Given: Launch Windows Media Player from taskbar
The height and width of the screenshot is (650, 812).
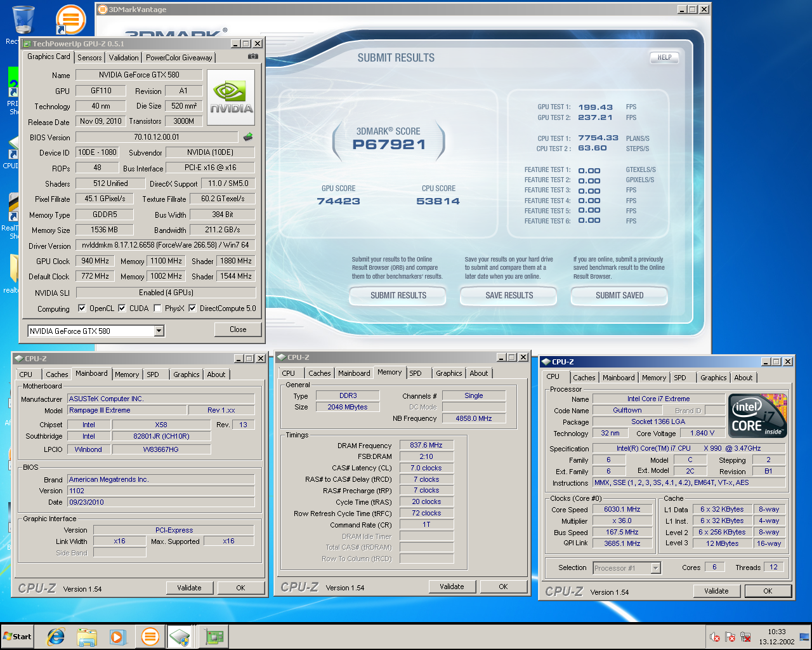Looking at the screenshot, I should point(118,637).
